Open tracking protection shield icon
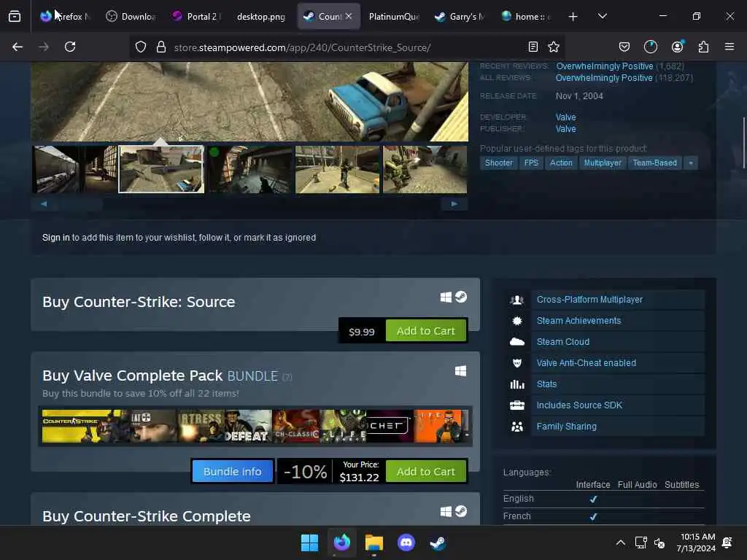The height and width of the screenshot is (560, 747). click(141, 47)
